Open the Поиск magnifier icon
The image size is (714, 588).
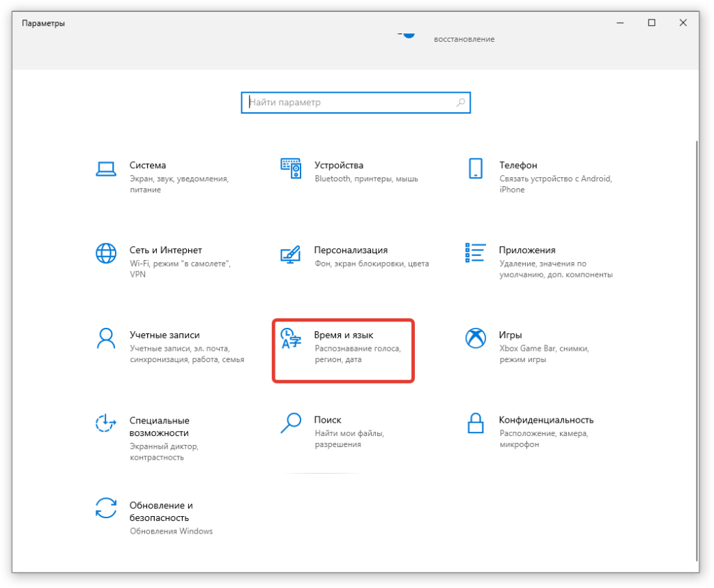[x=290, y=423]
